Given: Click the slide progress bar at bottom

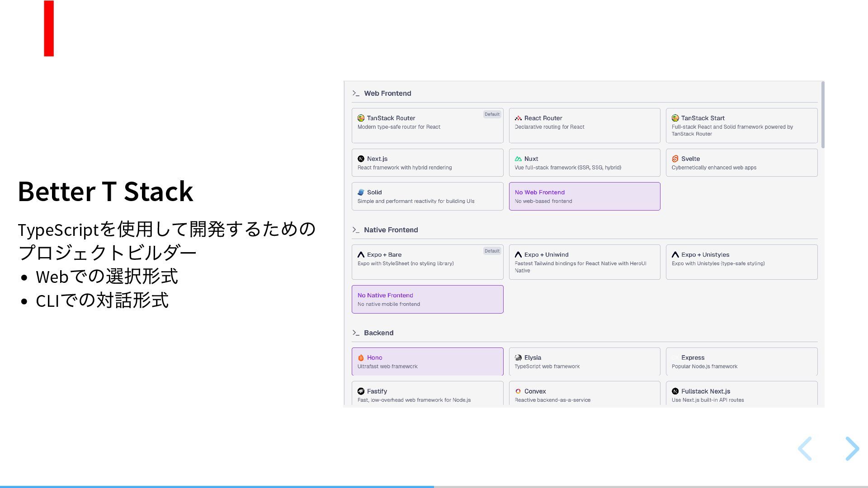Looking at the screenshot, I should point(434,487).
